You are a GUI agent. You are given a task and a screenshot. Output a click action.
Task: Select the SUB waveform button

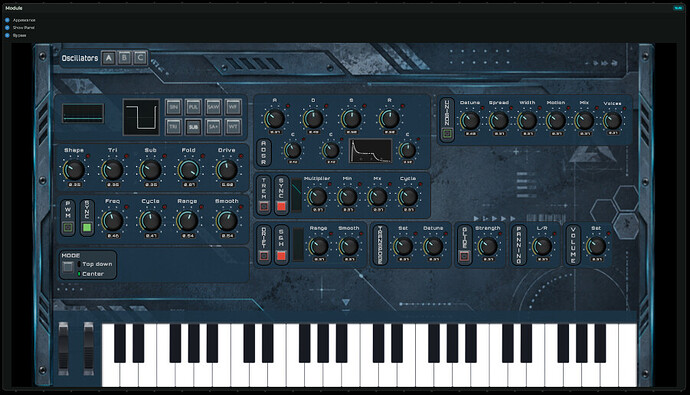[193, 127]
